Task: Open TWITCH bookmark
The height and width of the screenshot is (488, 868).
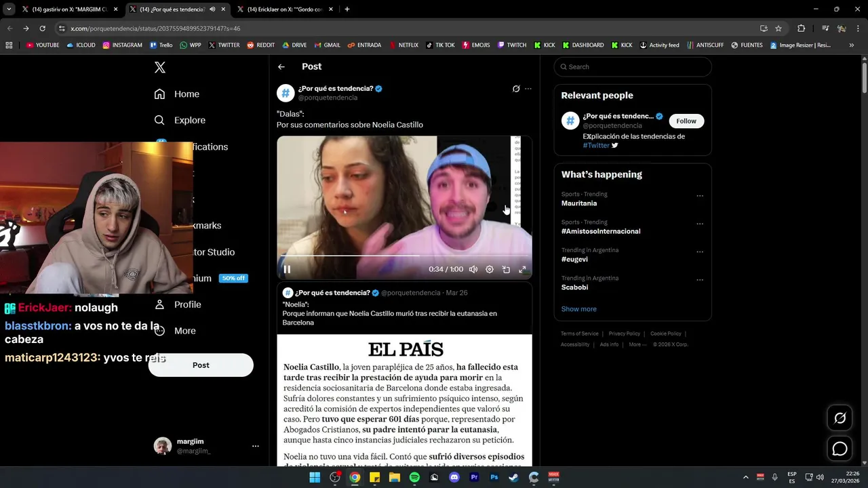Action: point(512,45)
